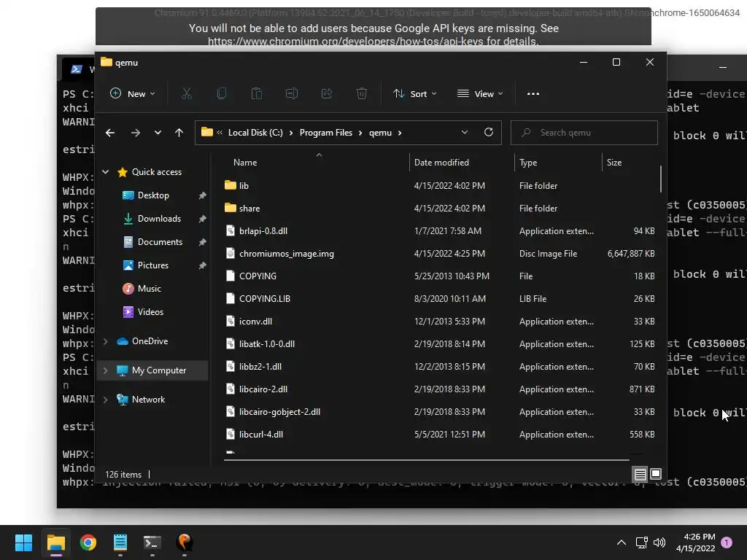
Task: Refresh the qemu folder view
Action: pyautogui.click(x=488, y=133)
